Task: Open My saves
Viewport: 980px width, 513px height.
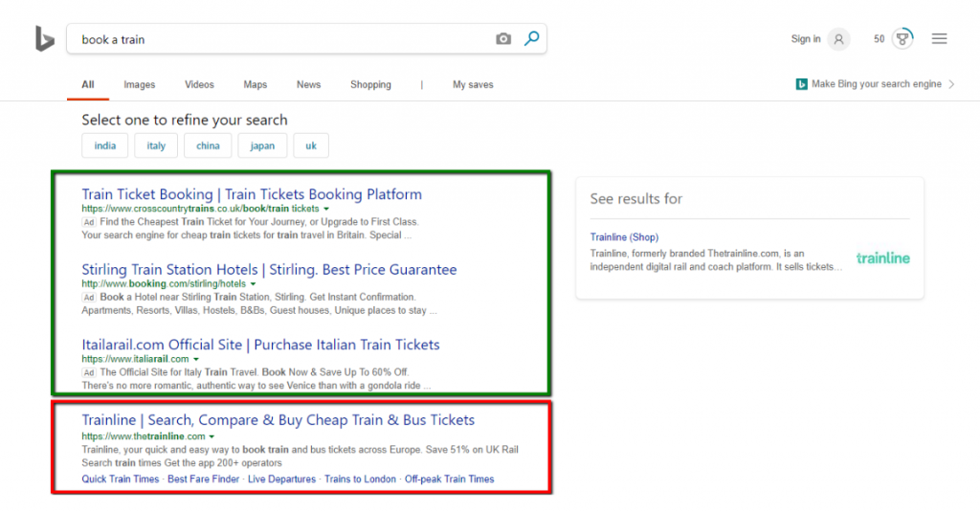Action: pyautogui.click(x=473, y=84)
